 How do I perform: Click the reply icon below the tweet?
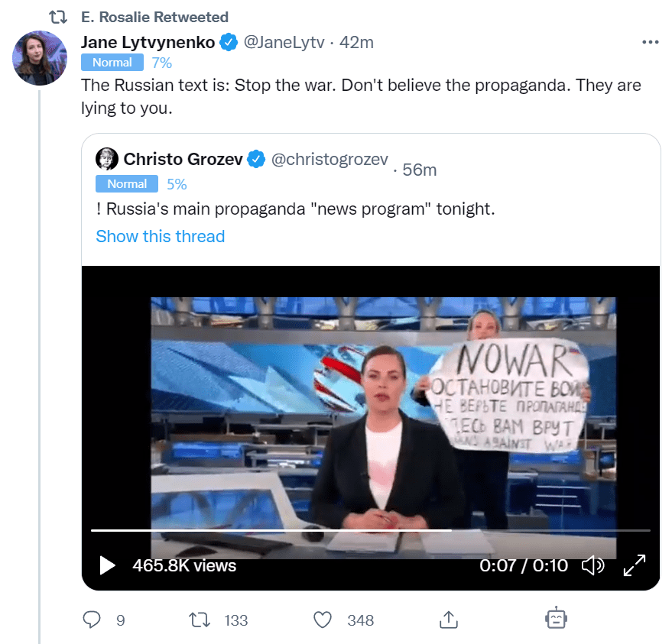(x=92, y=620)
